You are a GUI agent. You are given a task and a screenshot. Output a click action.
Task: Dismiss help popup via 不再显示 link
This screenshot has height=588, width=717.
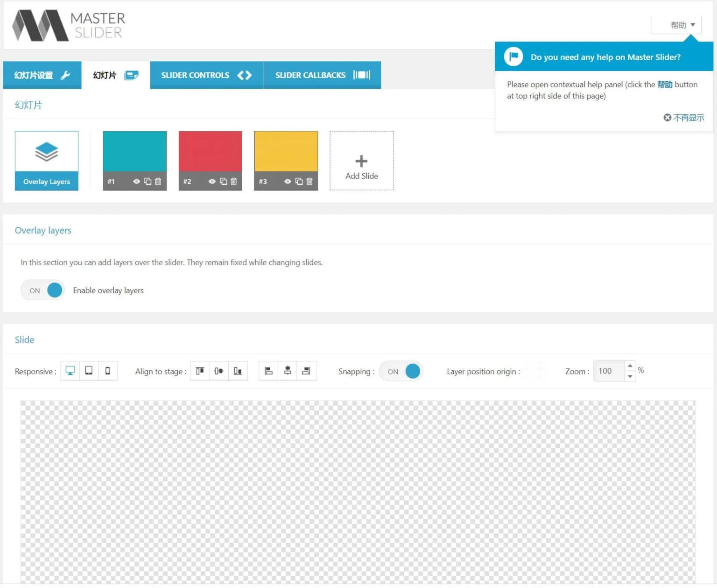click(x=684, y=118)
